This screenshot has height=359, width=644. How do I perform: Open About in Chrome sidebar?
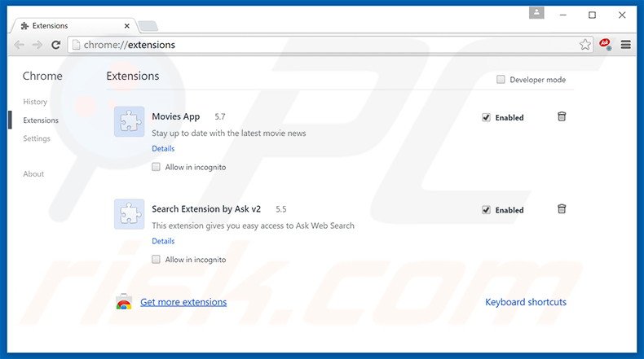pyautogui.click(x=33, y=173)
